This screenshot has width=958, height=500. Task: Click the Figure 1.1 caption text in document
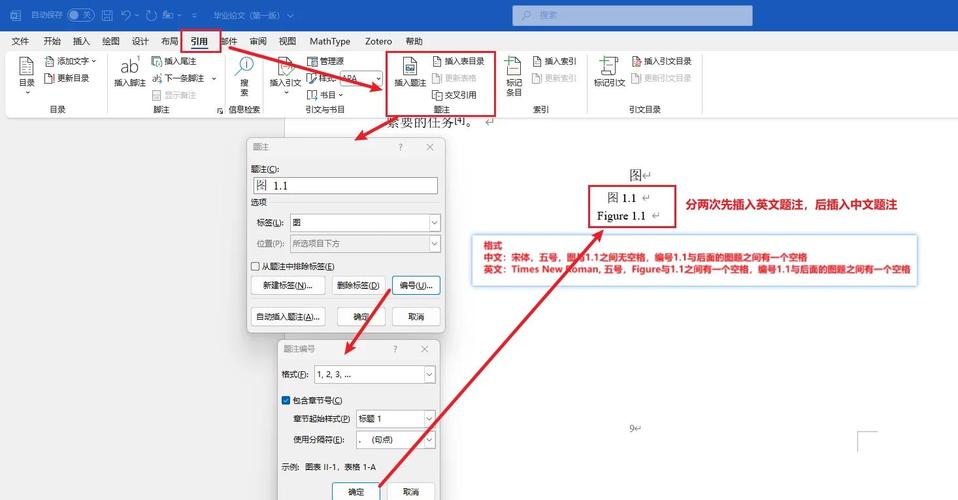coord(621,216)
